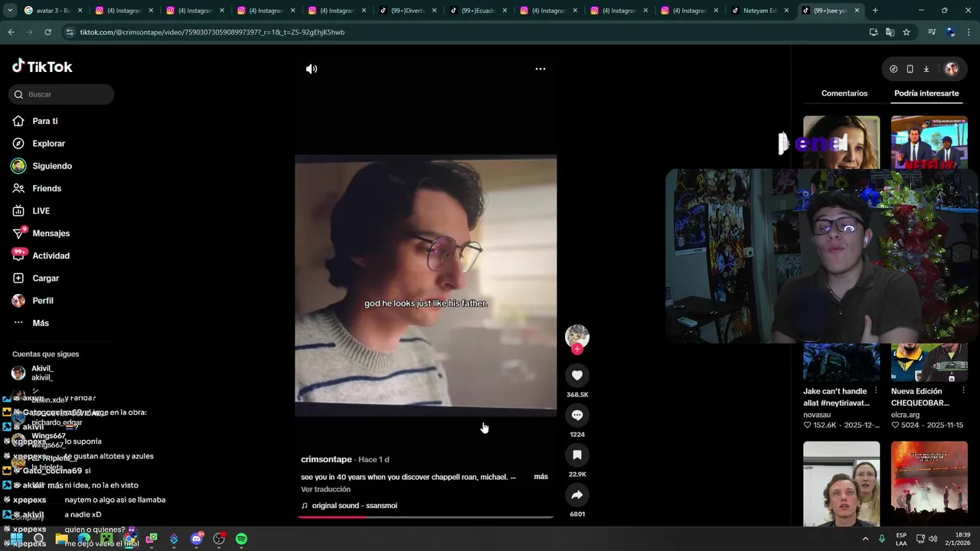Screen dimensions: 980x551
Task: Open the Chrome profile avatar
Action: pos(951,32)
